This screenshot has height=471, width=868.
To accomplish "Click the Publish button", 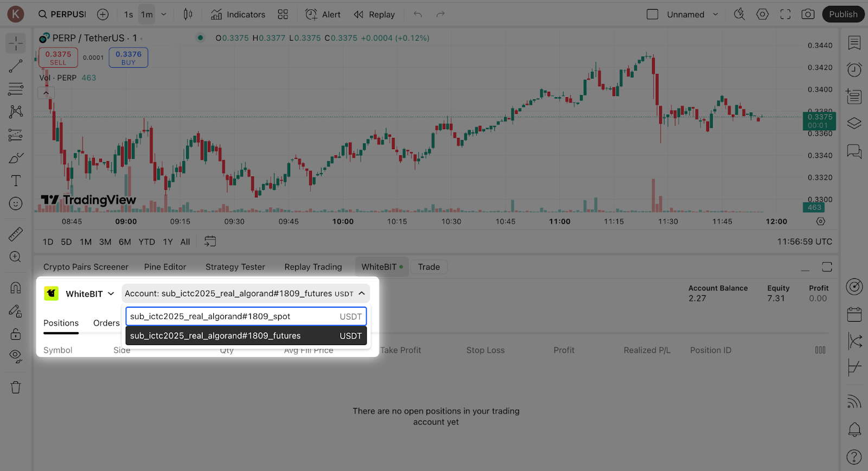I will pos(843,15).
